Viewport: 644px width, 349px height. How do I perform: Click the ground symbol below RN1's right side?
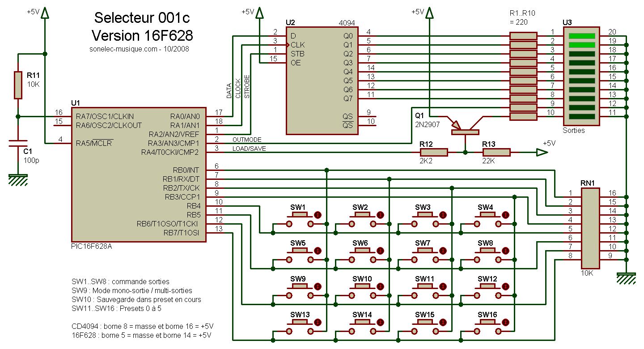626,278
